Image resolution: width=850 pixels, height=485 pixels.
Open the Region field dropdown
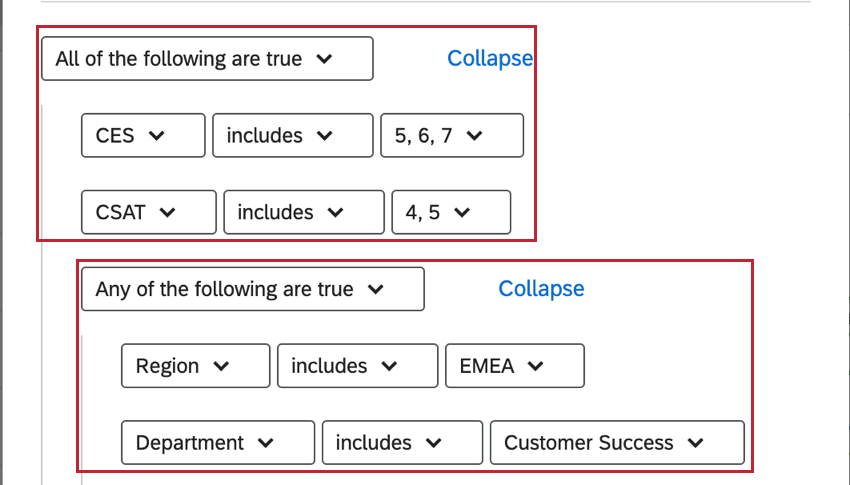tap(195, 366)
